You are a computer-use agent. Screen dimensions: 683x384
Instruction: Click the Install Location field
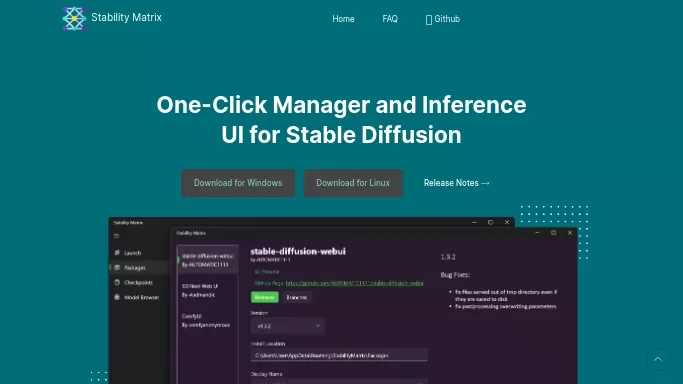339,355
